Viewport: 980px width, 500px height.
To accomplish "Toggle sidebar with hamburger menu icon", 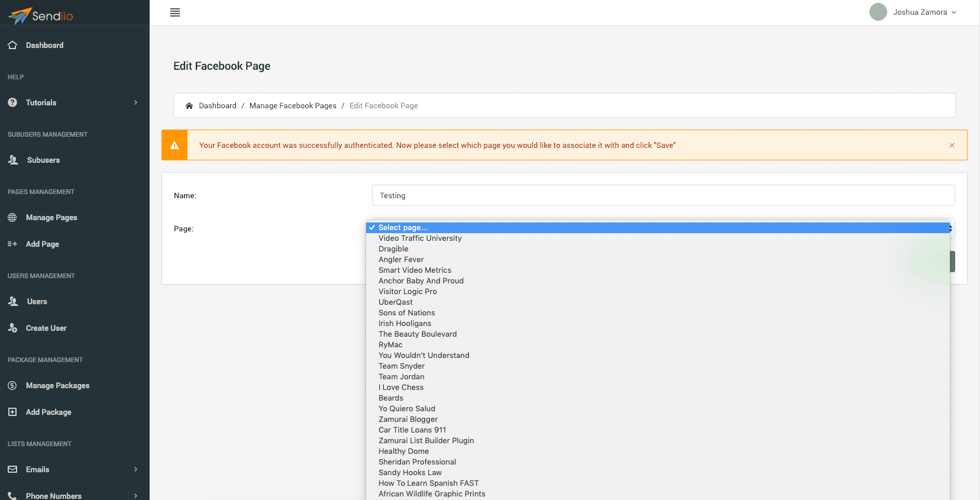I will 175,12.
